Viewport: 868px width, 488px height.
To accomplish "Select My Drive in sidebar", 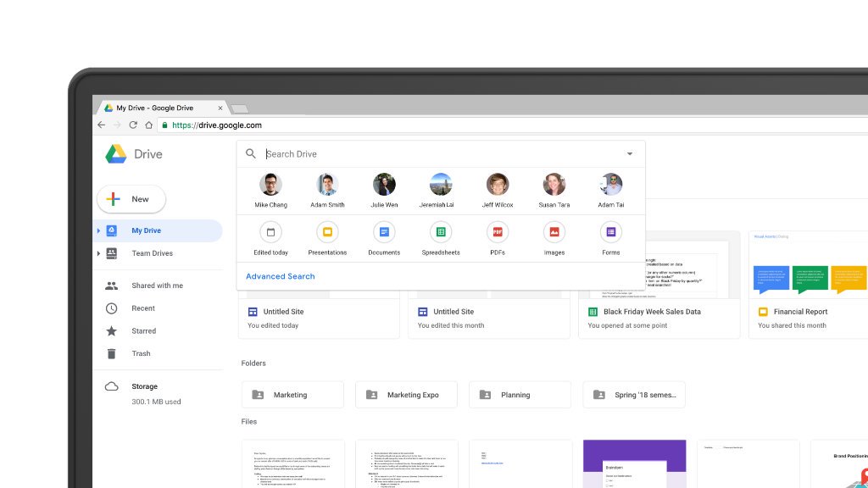I will [158, 230].
